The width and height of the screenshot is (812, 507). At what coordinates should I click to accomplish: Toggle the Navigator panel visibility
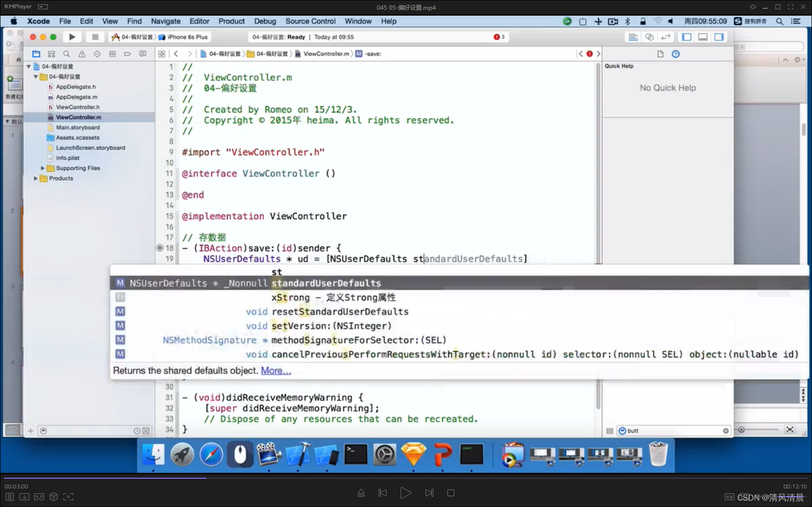pyautogui.click(x=687, y=37)
